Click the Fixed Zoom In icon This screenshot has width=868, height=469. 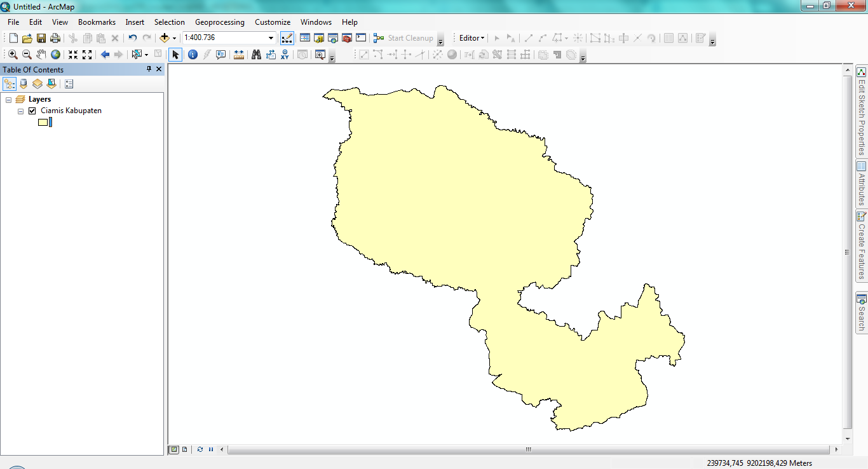pyautogui.click(x=73, y=55)
